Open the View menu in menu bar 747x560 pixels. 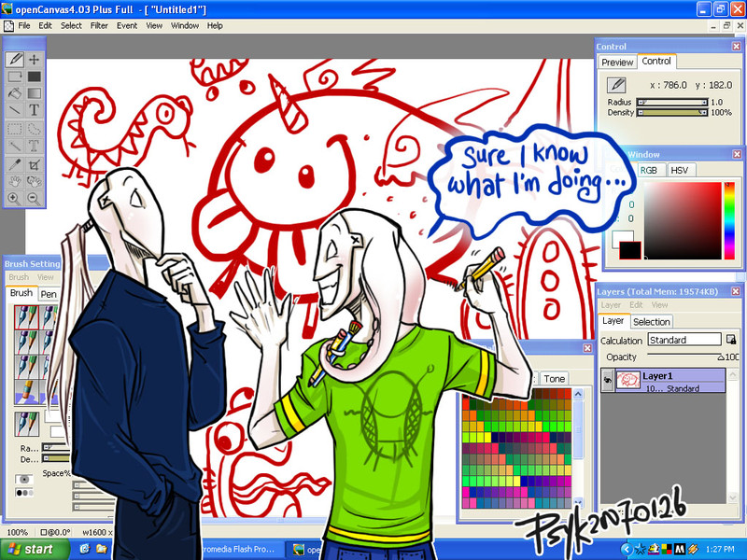pyautogui.click(x=154, y=26)
